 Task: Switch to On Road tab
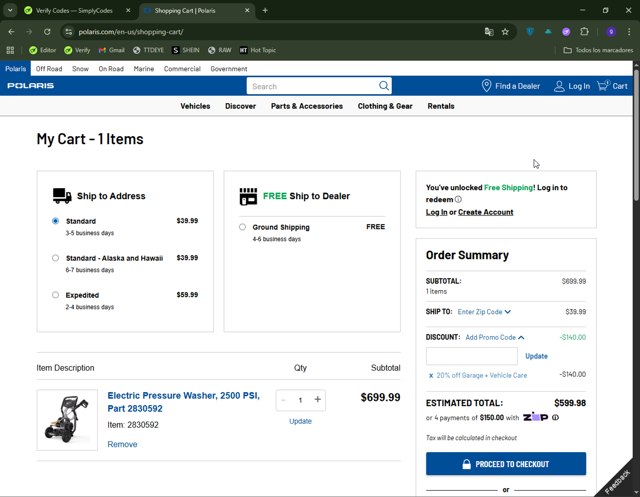(111, 69)
